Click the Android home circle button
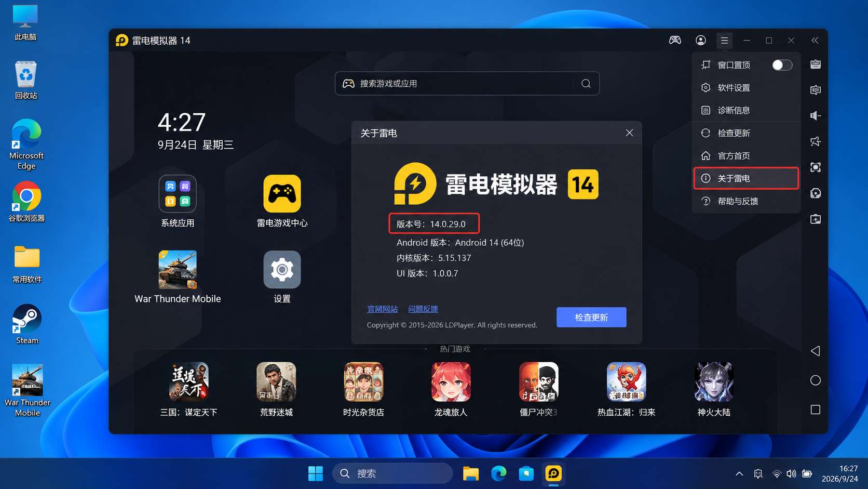The height and width of the screenshot is (489, 868). [816, 380]
